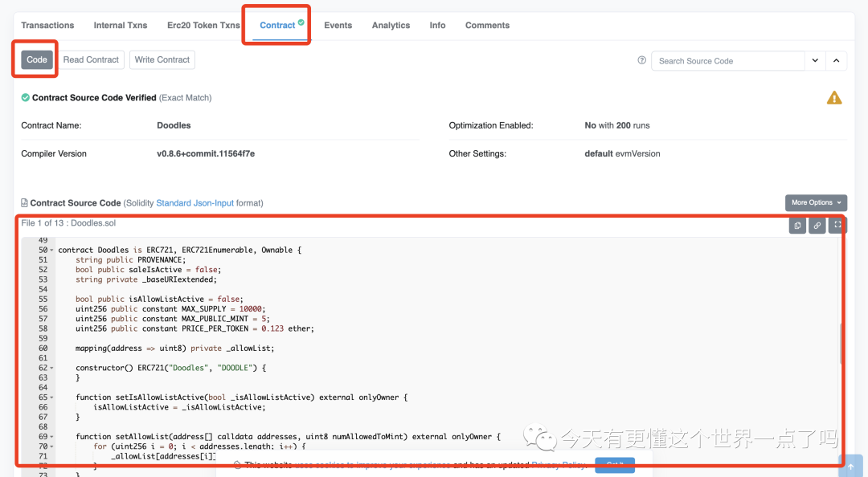
Task: Click the search help question icon
Action: [641, 60]
